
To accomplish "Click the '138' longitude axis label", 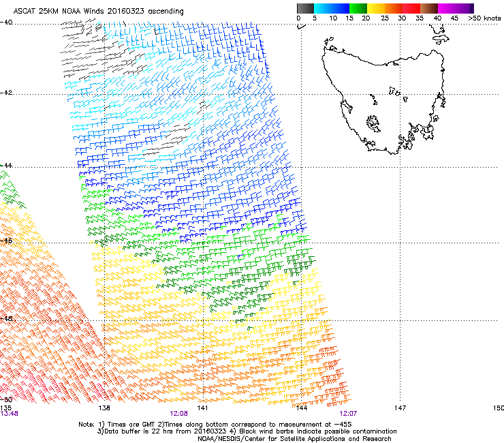I will (104, 408).
